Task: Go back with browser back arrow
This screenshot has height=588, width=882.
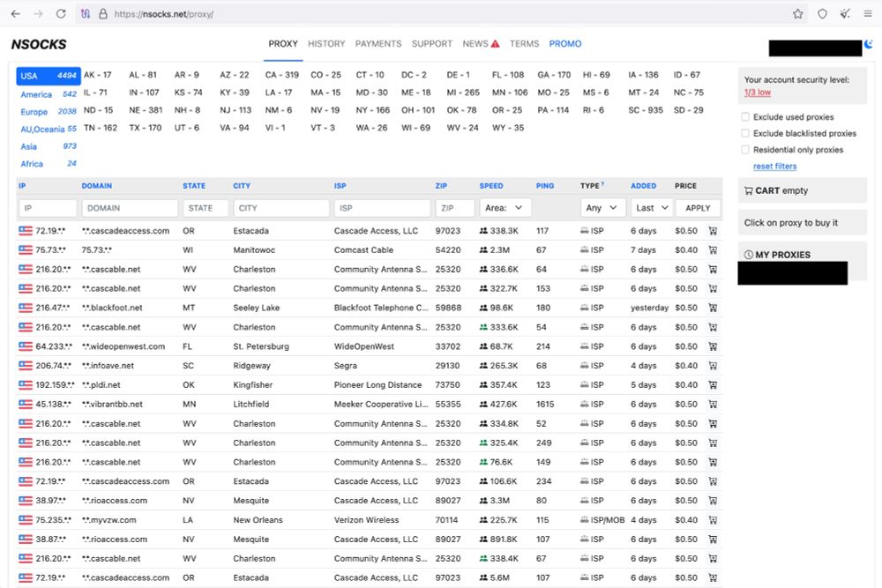Action: coord(15,14)
